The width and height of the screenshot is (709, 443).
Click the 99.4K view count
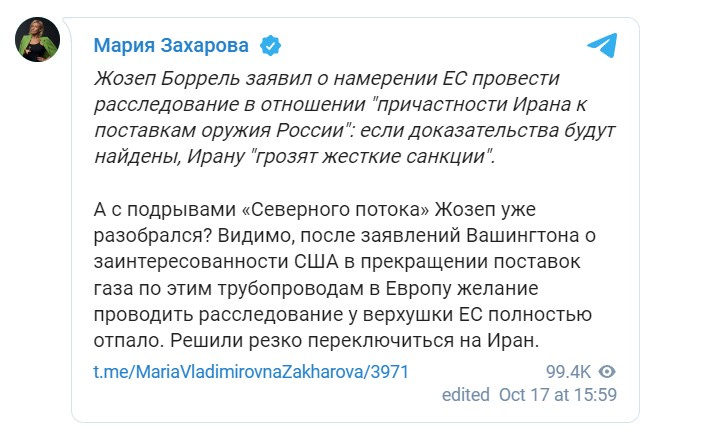pyautogui.click(x=570, y=371)
